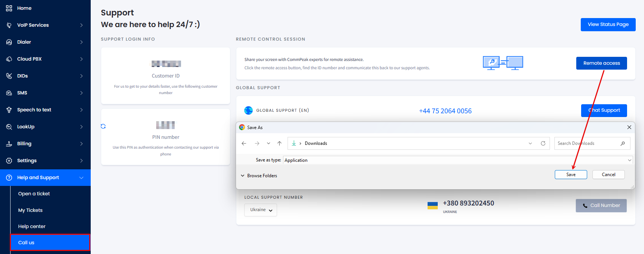The height and width of the screenshot is (254, 644).
Task: Go back in the Save As dialog
Action: pos(244,143)
